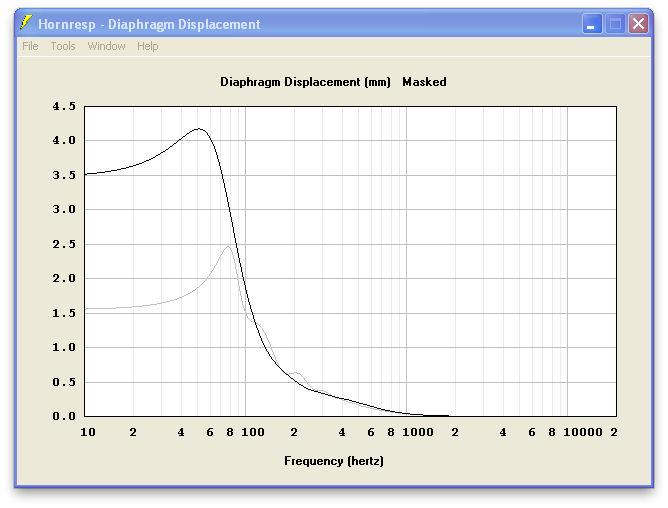
Task: Click the 2.5 value on vertical axis
Action: [x=64, y=244]
